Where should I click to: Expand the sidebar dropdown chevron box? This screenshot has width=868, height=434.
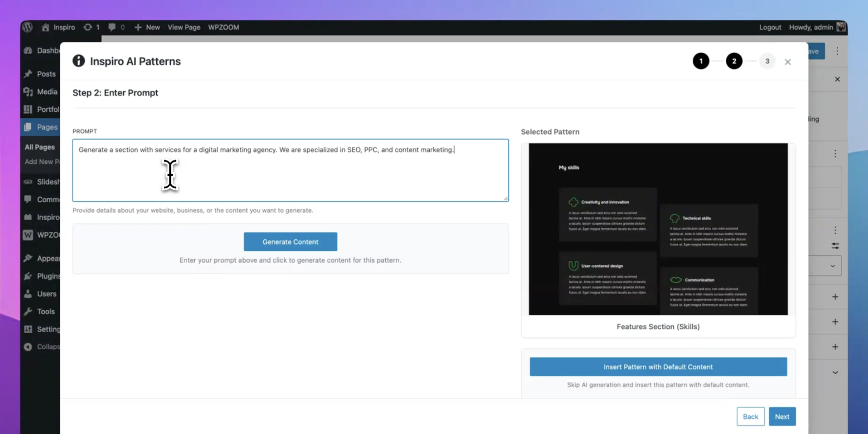click(832, 266)
